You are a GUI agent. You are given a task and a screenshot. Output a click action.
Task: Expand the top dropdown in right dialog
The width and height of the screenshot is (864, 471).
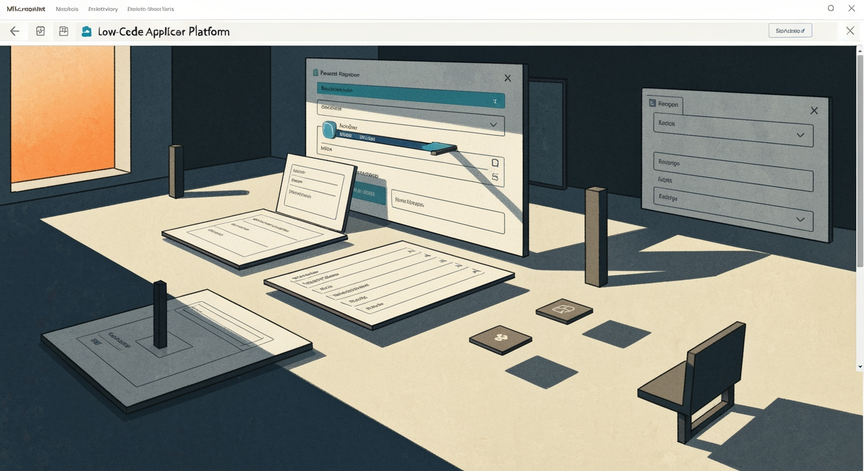point(800,135)
